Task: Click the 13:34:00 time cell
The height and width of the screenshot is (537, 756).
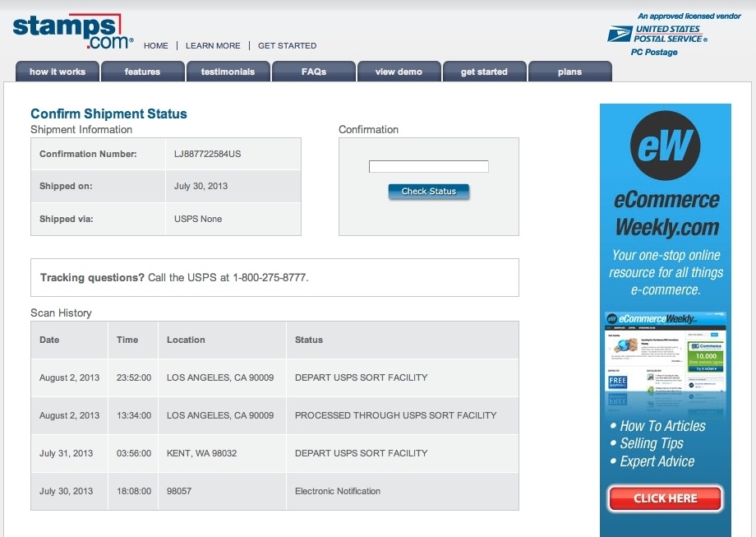Action: coord(134,415)
